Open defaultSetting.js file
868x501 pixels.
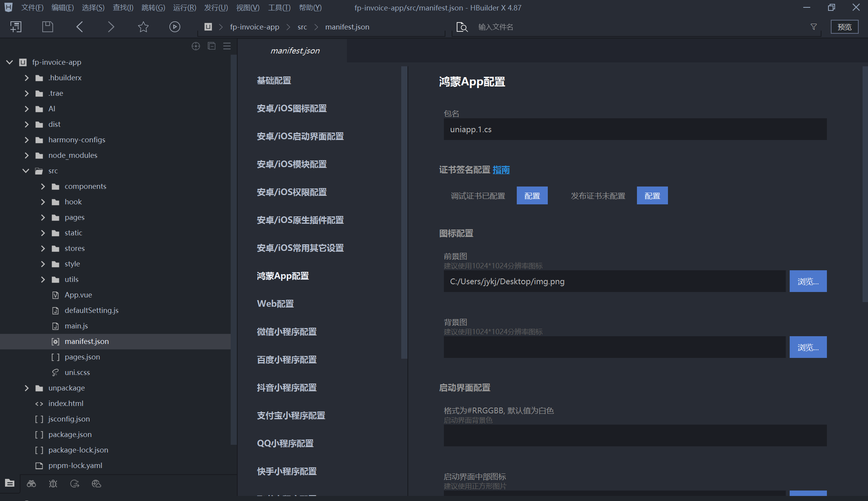pyautogui.click(x=91, y=310)
